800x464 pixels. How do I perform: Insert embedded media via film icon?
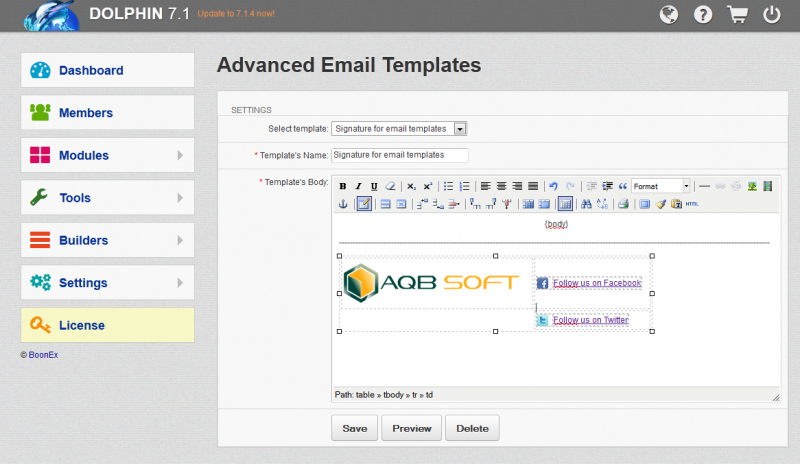coord(768,186)
